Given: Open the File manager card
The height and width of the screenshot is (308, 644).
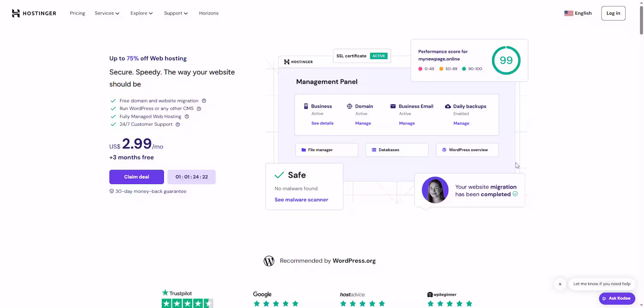Looking at the screenshot, I should point(327,150).
